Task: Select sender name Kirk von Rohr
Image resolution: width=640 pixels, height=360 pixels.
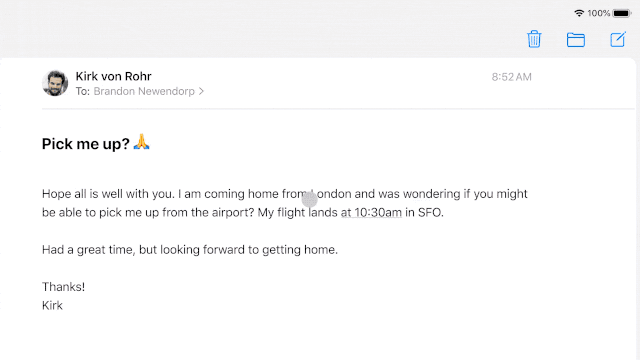Action: 113,76
